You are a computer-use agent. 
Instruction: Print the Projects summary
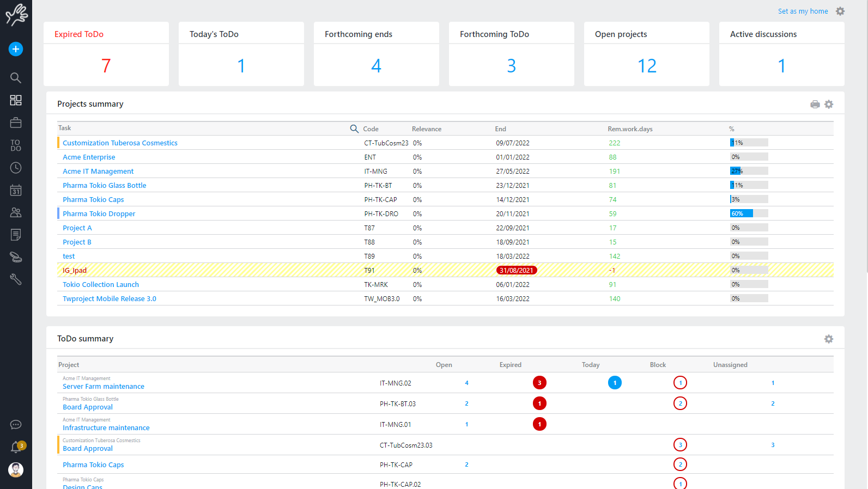point(815,105)
